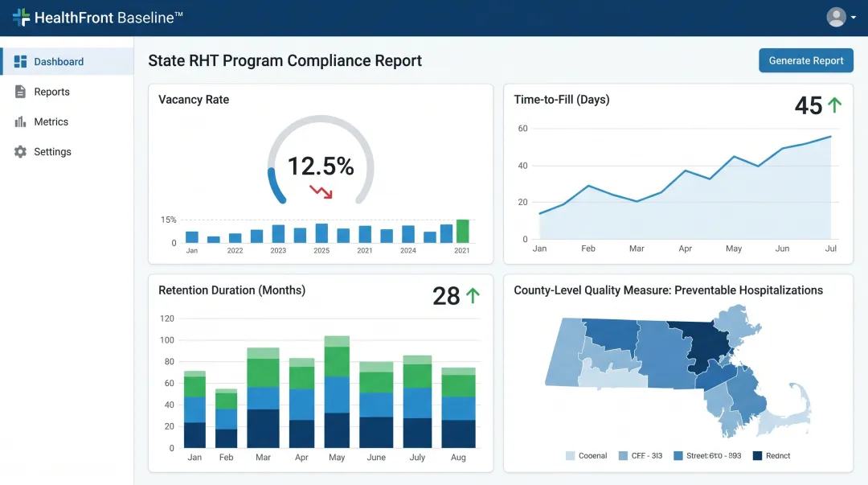Open Settings using the gear icon
Viewport: 868px width, 485px height.
pos(19,151)
